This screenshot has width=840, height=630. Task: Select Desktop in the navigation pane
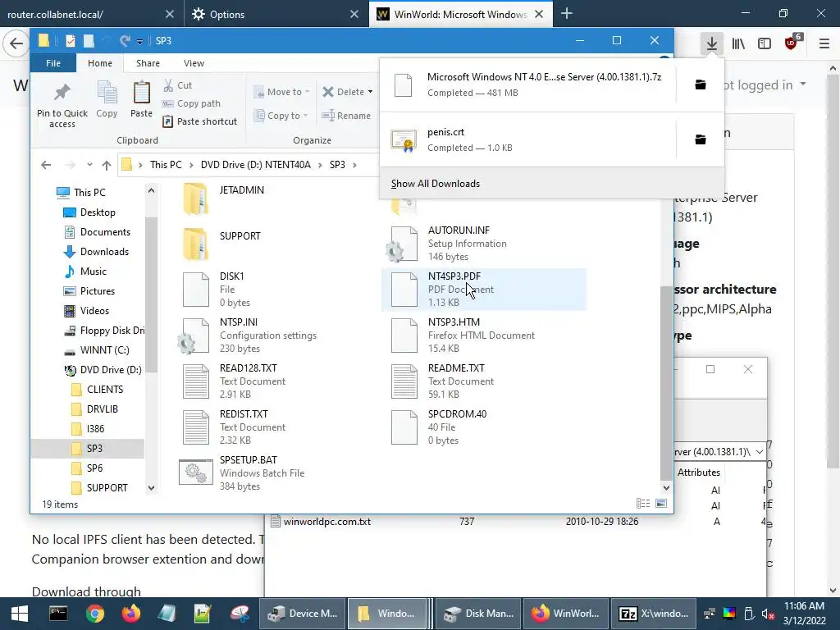tap(97, 212)
